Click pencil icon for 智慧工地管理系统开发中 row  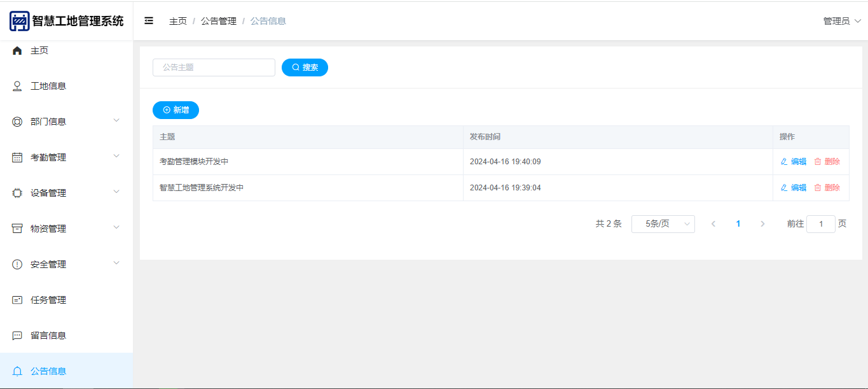[784, 188]
